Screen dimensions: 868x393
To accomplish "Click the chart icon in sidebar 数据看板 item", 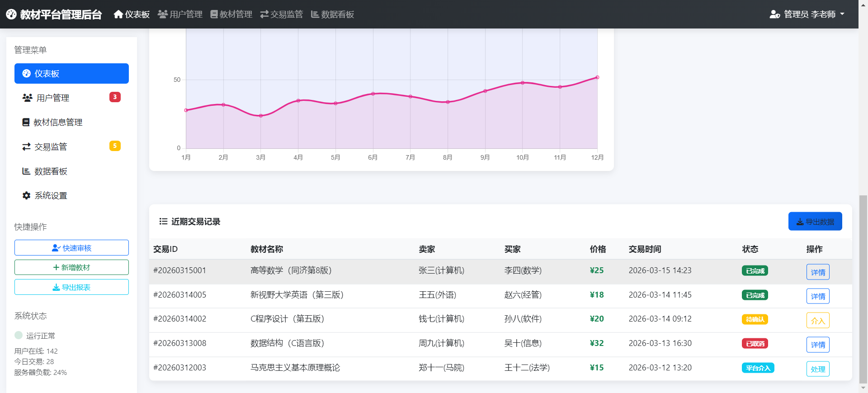I will coord(26,171).
